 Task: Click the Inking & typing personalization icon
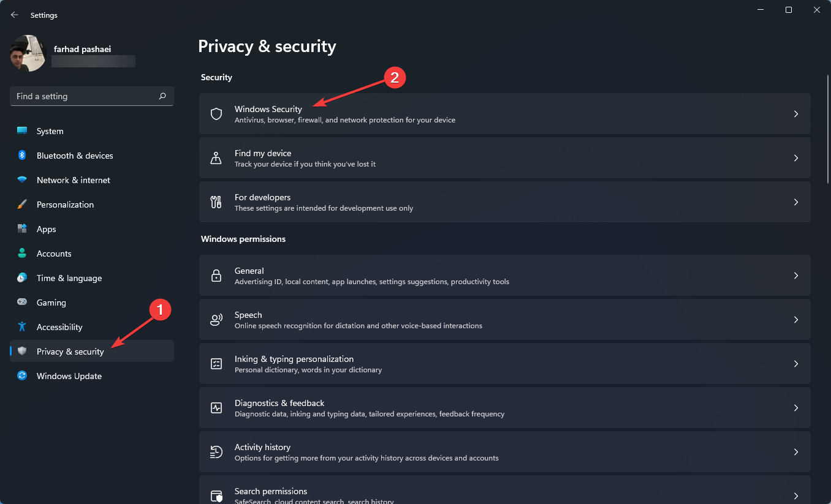(x=216, y=363)
